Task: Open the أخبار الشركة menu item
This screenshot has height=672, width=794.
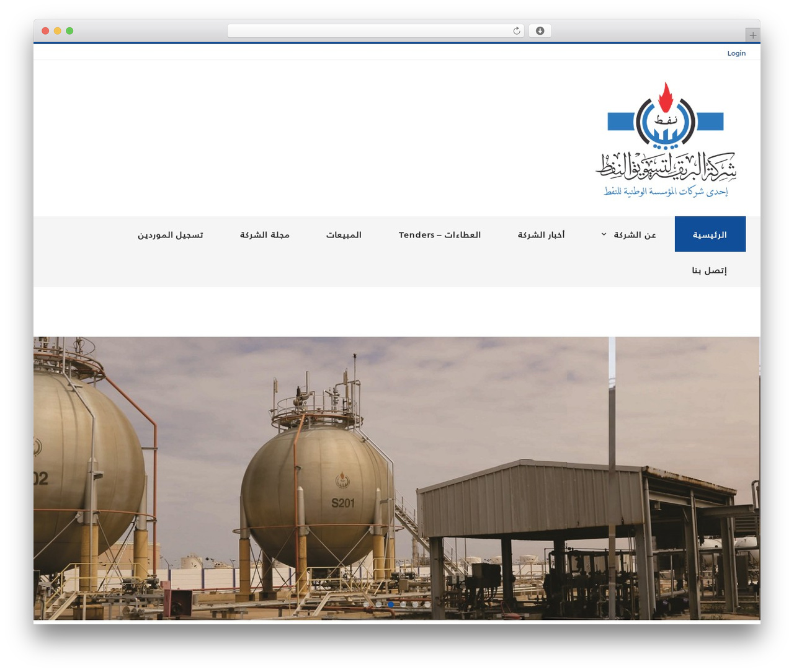Action: [541, 234]
